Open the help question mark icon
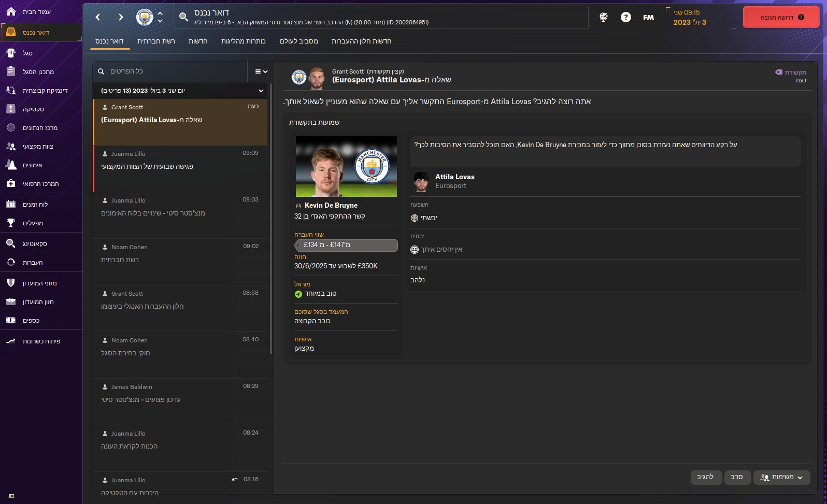The image size is (827, 504). tap(626, 17)
